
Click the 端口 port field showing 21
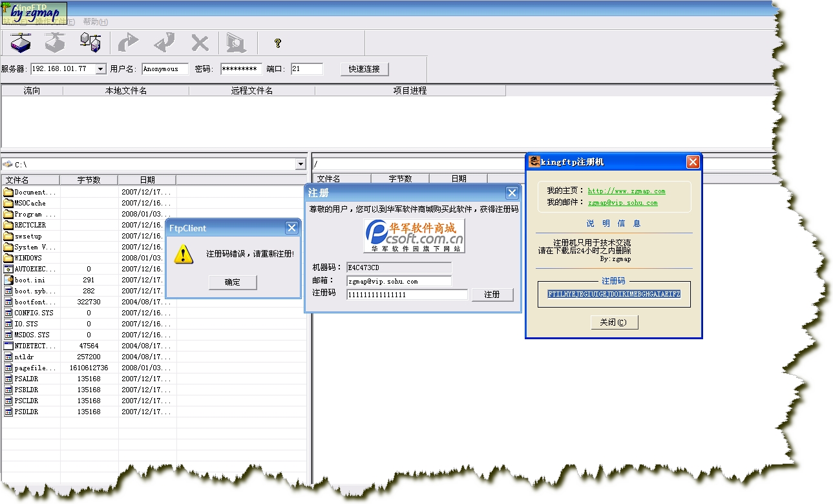[307, 69]
